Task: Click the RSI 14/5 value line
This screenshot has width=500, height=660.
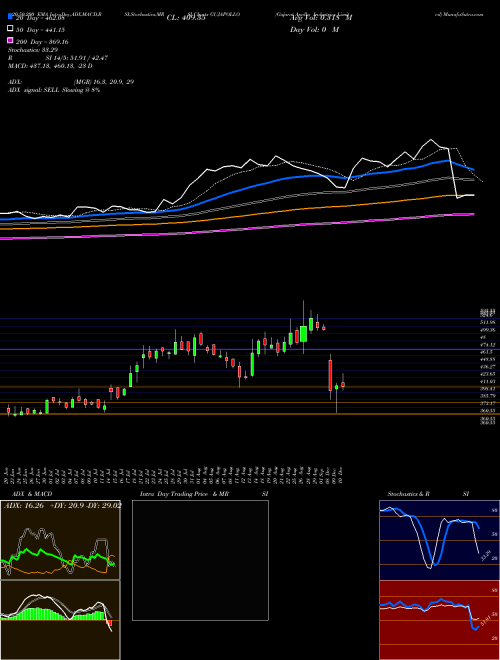Action: point(58,58)
